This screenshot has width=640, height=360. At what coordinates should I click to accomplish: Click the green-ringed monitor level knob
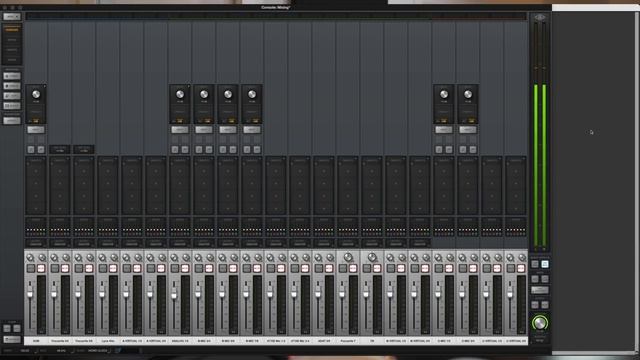click(x=540, y=323)
